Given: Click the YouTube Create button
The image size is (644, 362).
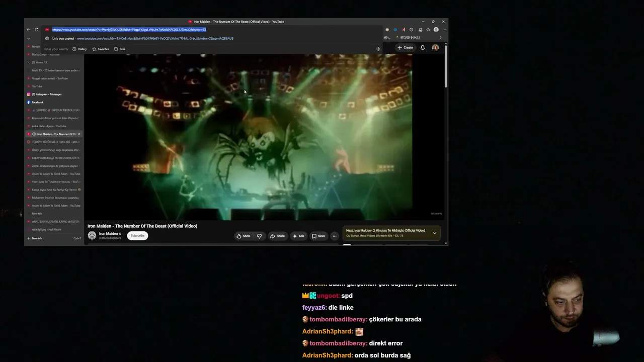Looking at the screenshot, I should [x=405, y=48].
